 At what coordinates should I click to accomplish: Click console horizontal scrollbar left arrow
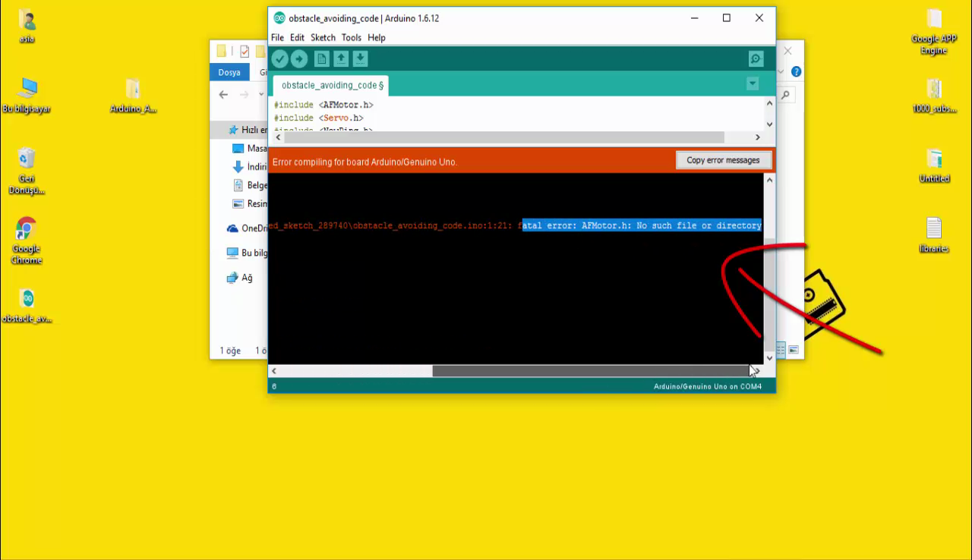point(274,371)
